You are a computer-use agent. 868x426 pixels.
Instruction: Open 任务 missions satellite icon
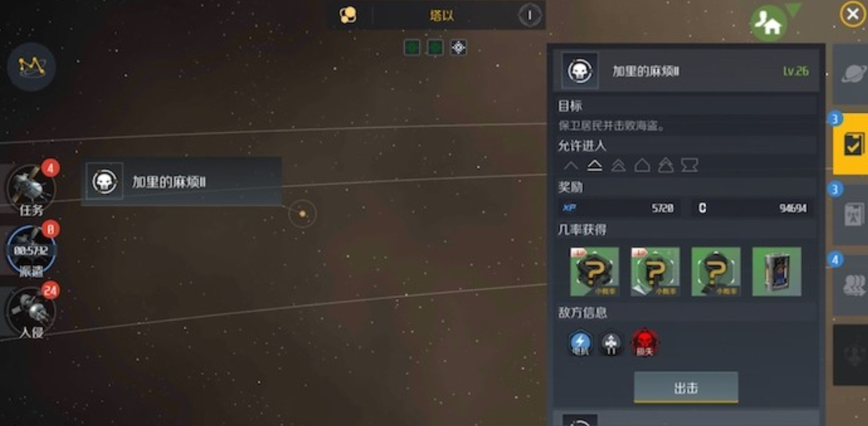[30, 189]
